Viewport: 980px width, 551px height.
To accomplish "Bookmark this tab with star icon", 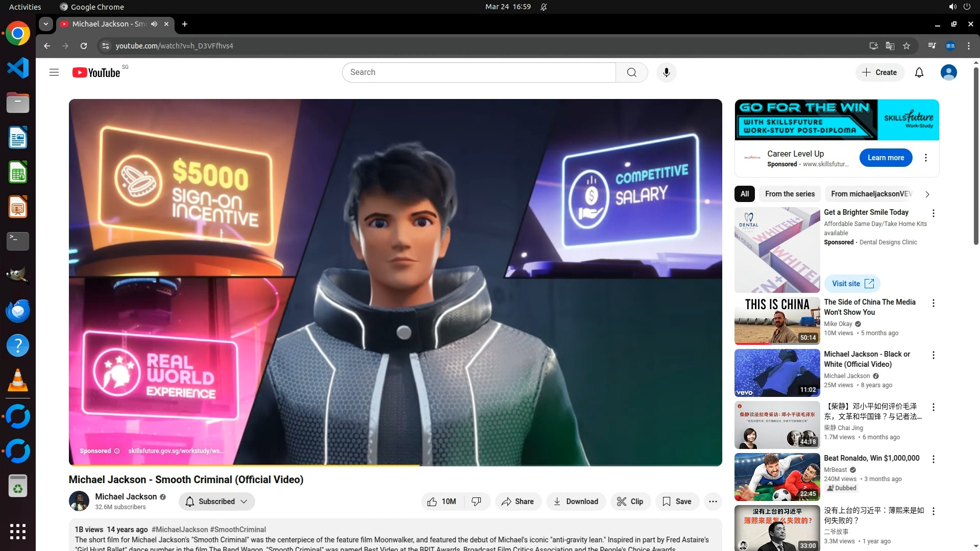I will click(906, 46).
